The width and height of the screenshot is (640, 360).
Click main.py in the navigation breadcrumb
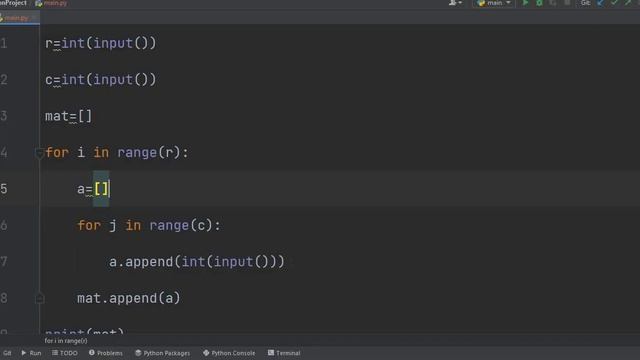[x=52, y=3]
